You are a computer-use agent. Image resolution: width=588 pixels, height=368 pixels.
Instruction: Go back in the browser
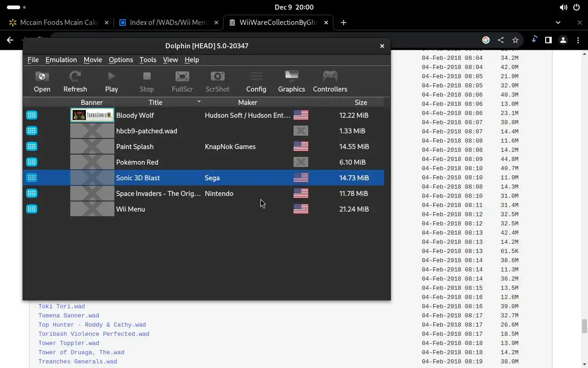point(10,40)
